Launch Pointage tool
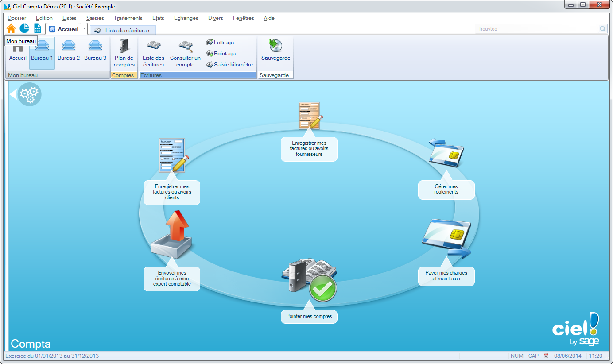Screen dimensions: 613x364 point(221,54)
